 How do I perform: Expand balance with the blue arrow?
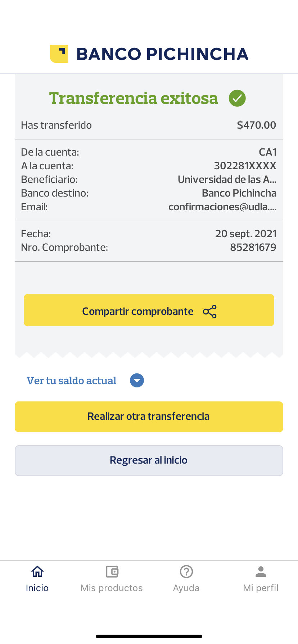click(137, 381)
